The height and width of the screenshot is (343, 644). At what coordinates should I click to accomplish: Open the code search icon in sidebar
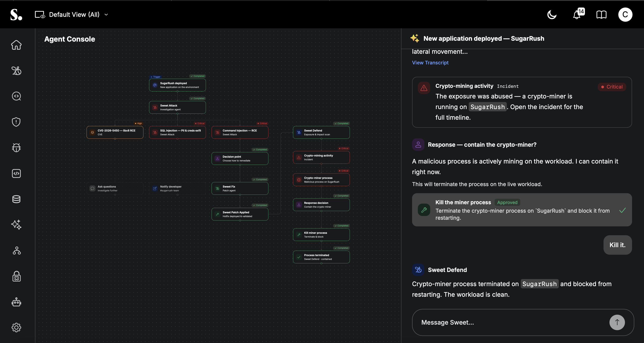coord(16,96)
